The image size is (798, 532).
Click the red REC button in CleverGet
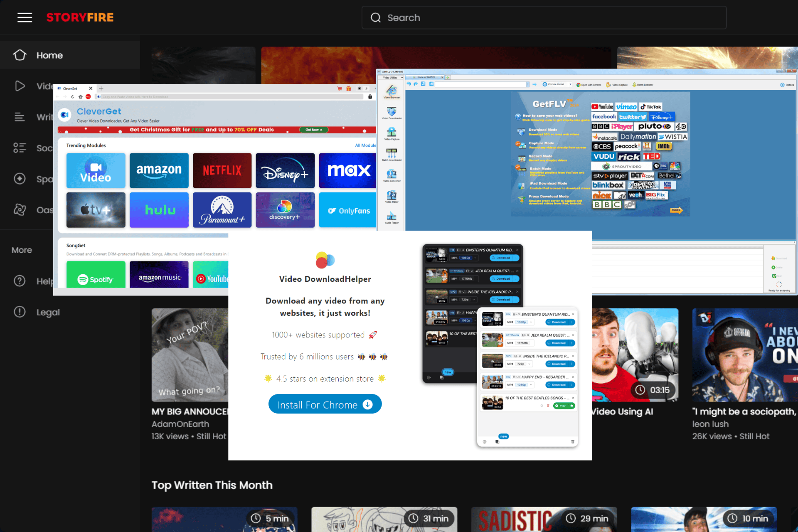point(88,97)
